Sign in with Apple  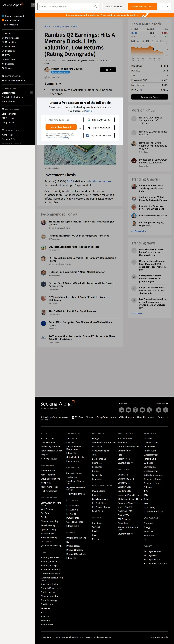(99, 128)
